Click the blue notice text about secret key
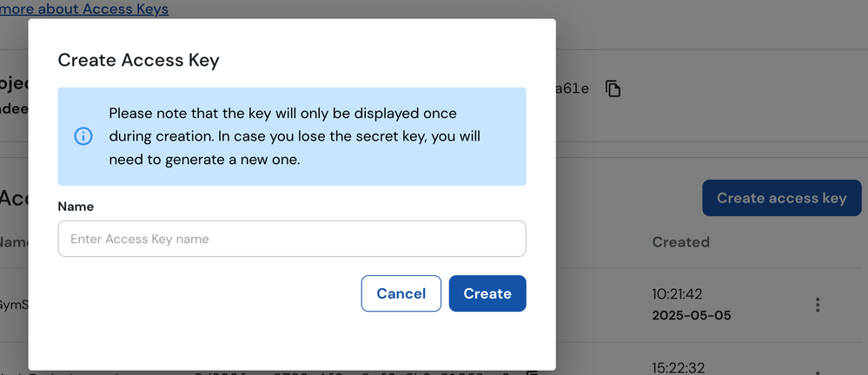This screenshot has width=868, height=375. pyautogui.click(x=294, y=136)
